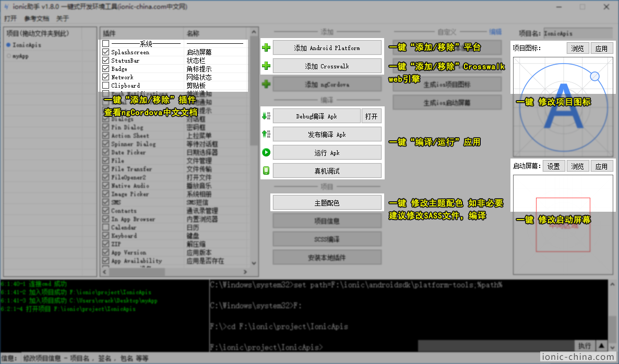Click the 发布编译 Apk button

[327, 134]
